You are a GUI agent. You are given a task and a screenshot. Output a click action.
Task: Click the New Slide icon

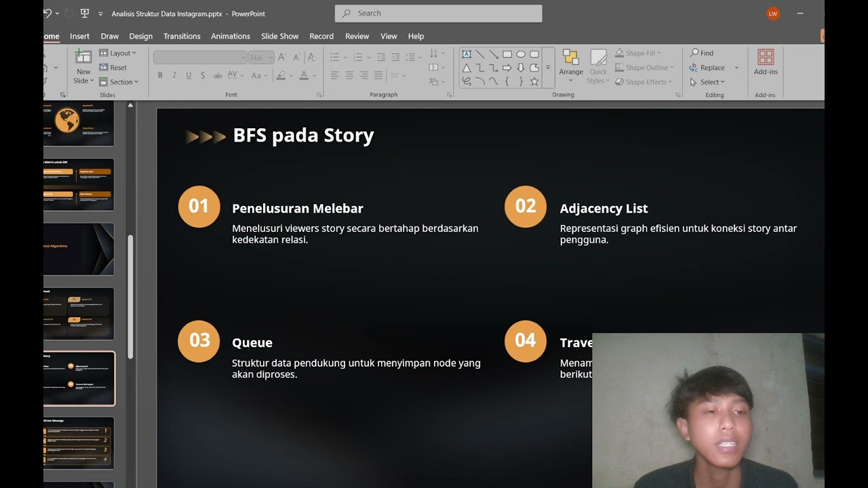coord(83,57)
